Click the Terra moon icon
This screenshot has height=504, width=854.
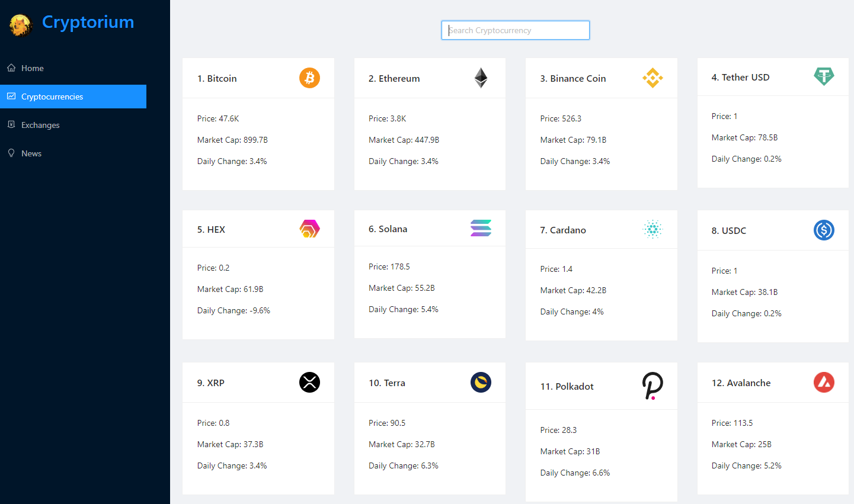pyautogui.click(x=481, y=382)
